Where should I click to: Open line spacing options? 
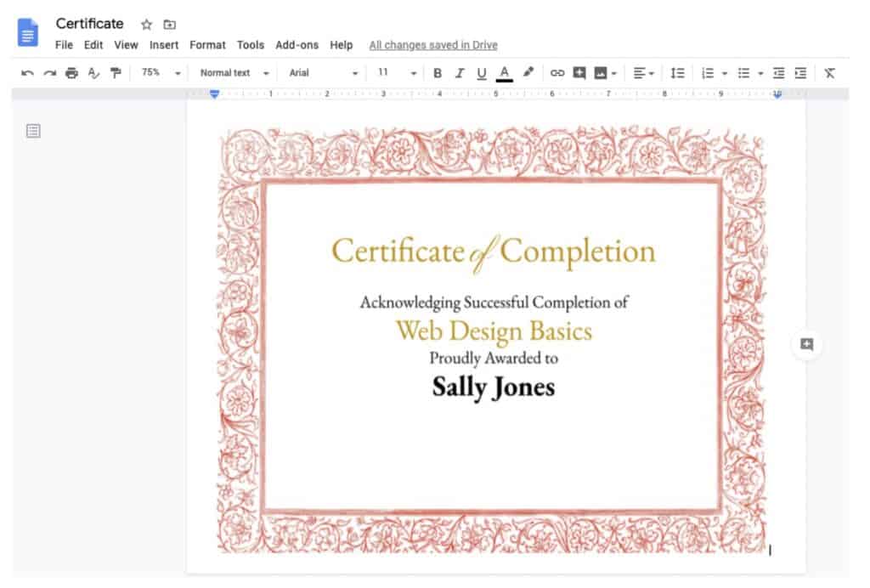coord(677,73)
